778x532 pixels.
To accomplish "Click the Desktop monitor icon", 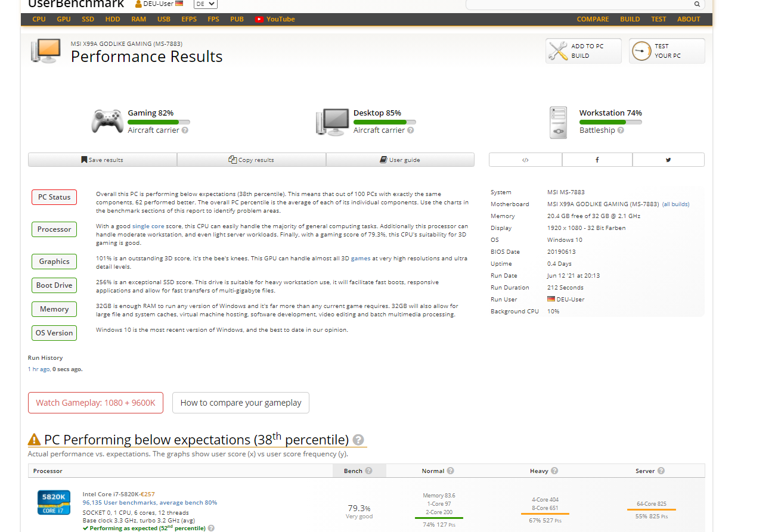I will pyautogui.click(x=332, y=122).
